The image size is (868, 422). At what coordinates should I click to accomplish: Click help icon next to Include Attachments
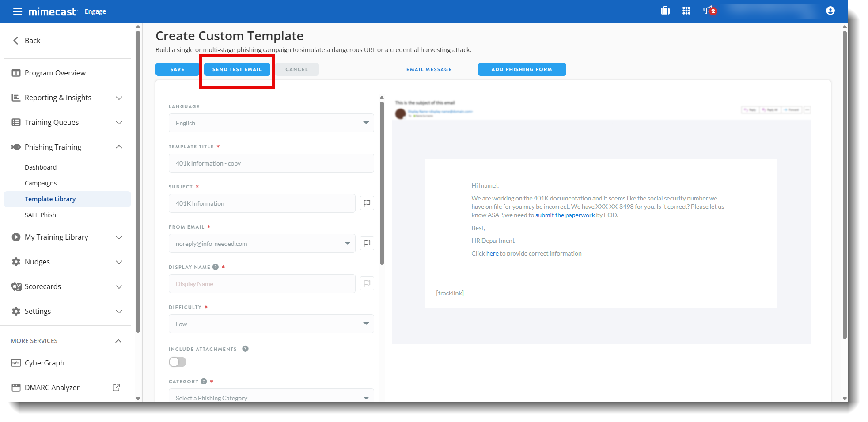(x=245, y=349)
